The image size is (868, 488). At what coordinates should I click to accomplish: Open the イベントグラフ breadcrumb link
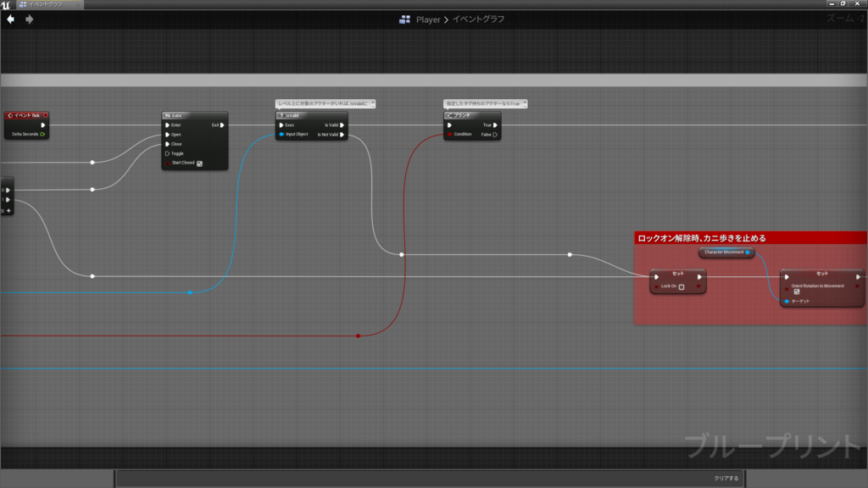coord(478,19)
